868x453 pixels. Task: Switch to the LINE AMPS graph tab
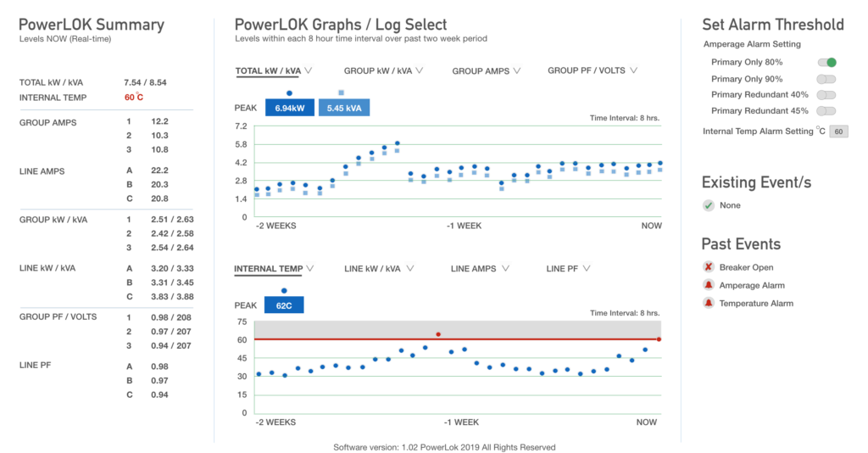(473, 269)
